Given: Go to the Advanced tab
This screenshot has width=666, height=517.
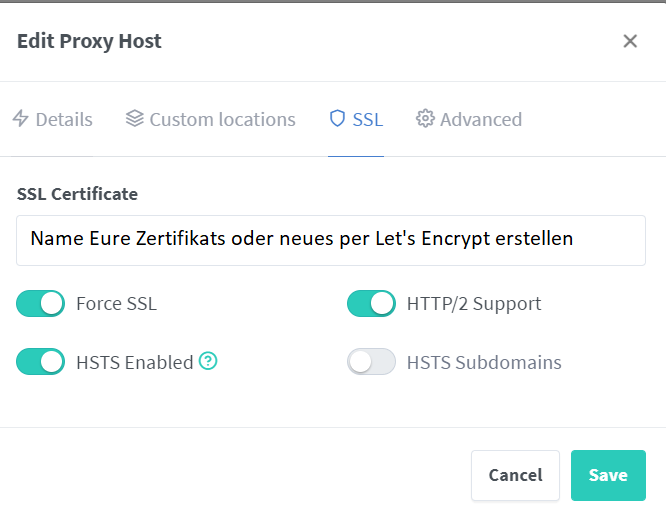Looking at the screenshot, I should pos(469,119).
